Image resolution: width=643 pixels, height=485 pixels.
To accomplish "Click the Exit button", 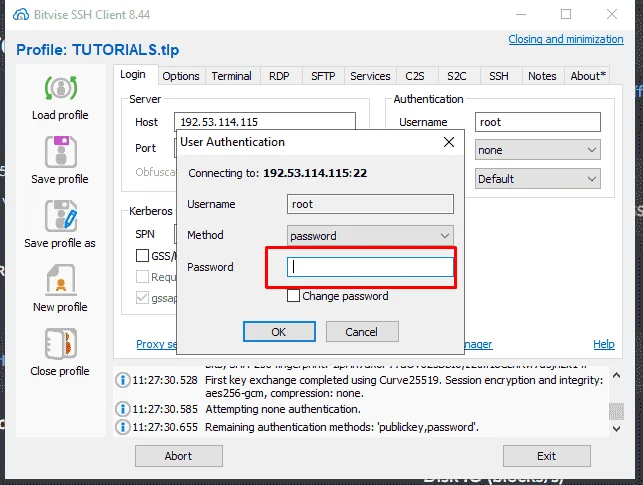I will [547, 456].
